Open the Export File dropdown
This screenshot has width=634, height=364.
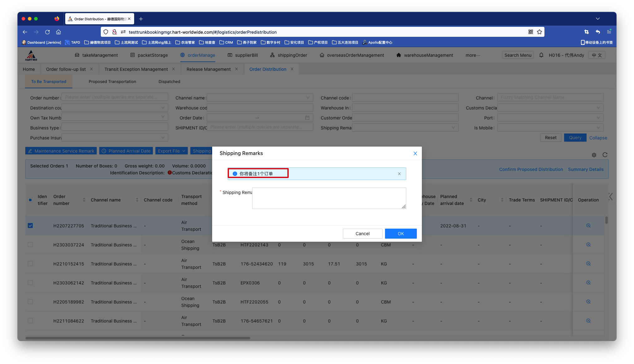click(x=171, y=151)
